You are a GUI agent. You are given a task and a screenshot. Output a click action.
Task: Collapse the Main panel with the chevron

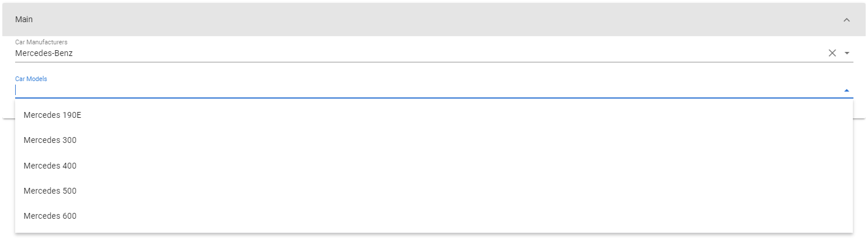point(846,20)
